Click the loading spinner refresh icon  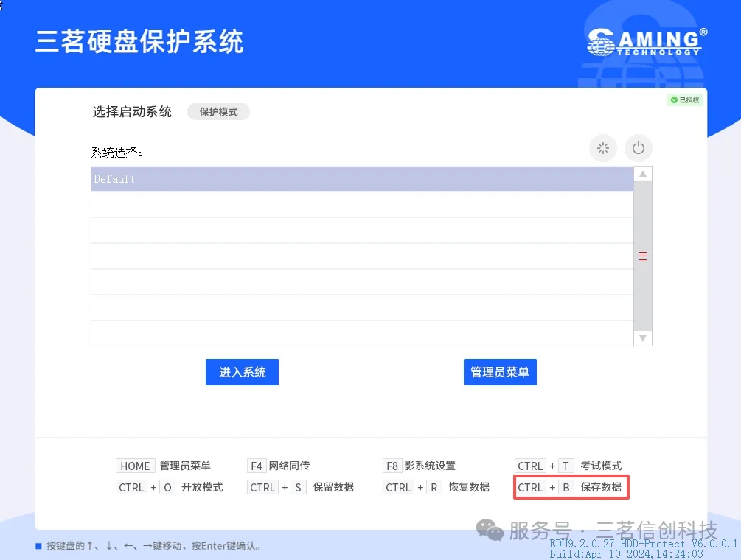603,148
